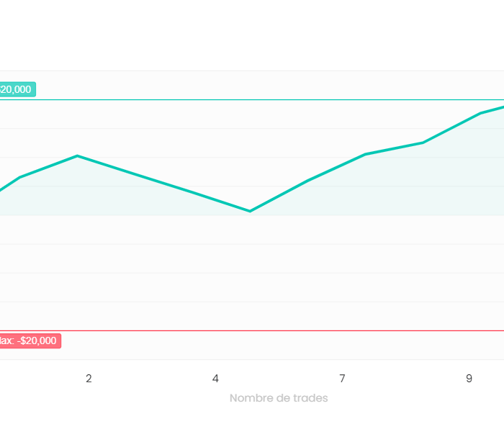Click the x-axis label 7
Viewport: 504px width, 424px height.
pyautogui.click(x=342, y=379)
